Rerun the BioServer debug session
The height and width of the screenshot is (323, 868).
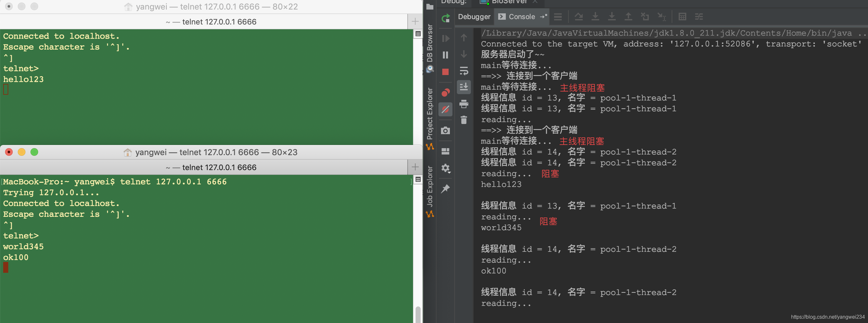pos(445,18)
